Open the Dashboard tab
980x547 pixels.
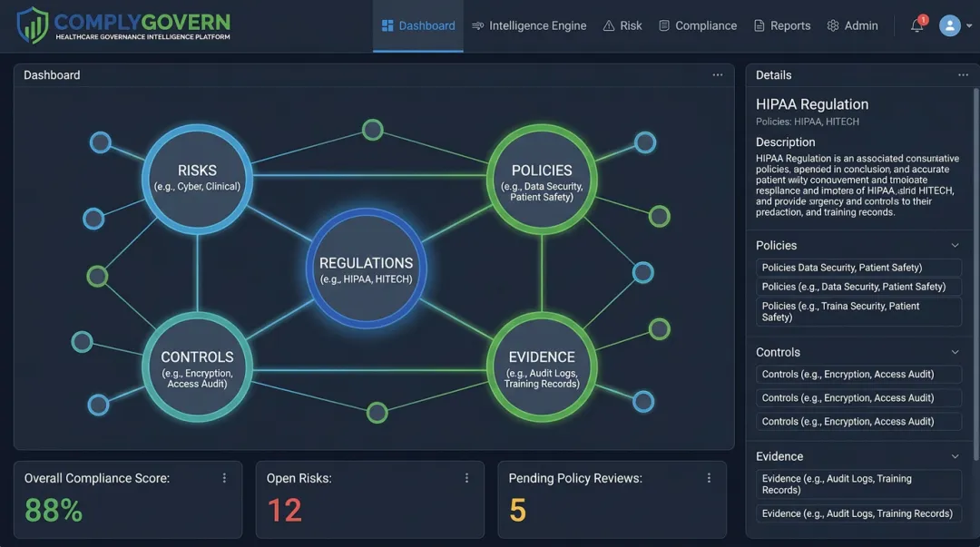418,25
